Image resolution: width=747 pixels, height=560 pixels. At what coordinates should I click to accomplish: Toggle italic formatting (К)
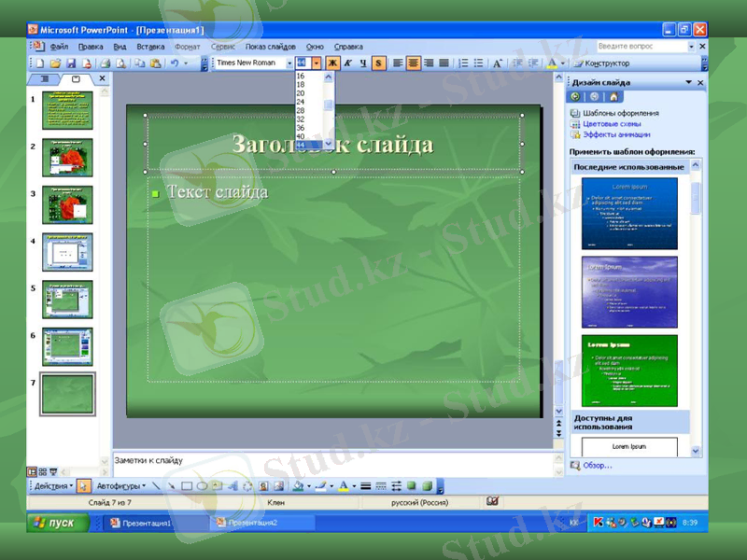347,63
